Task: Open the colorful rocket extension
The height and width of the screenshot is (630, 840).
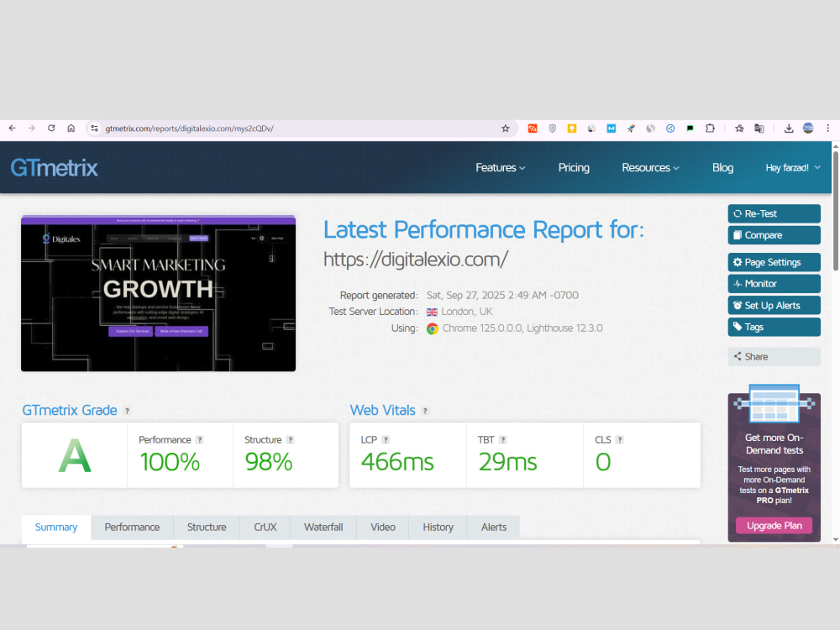Action: coord(631,129)
